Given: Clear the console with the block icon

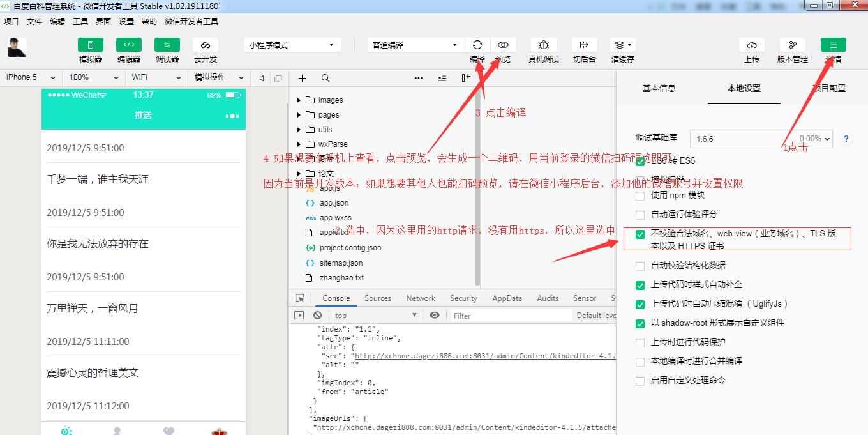Looking at the screenshot, I should [317, 316].
